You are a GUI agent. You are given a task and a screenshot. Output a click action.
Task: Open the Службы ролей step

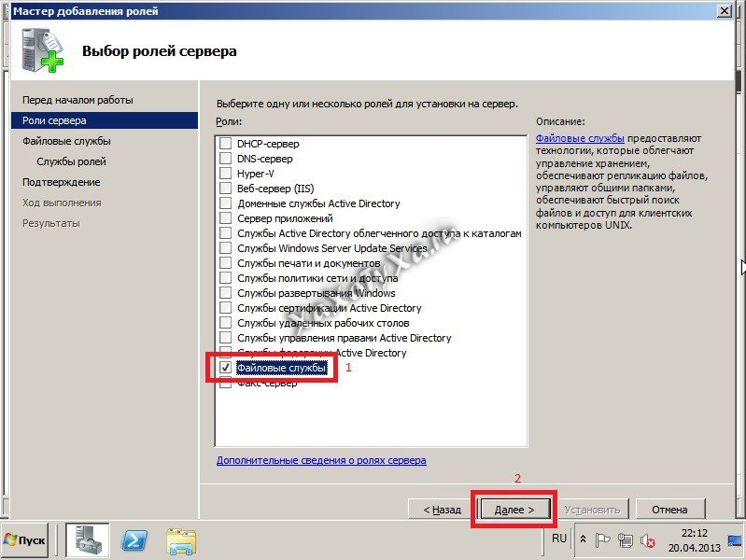71,161
